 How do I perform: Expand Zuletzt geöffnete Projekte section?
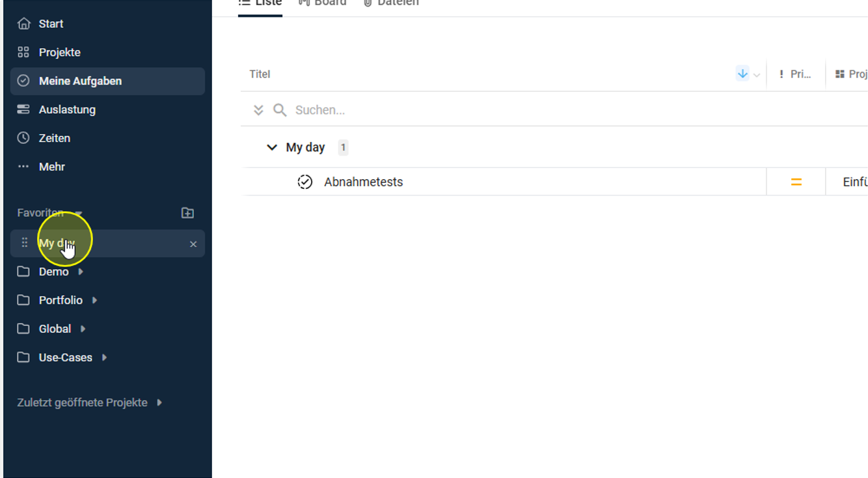click(x=159, y=402)
